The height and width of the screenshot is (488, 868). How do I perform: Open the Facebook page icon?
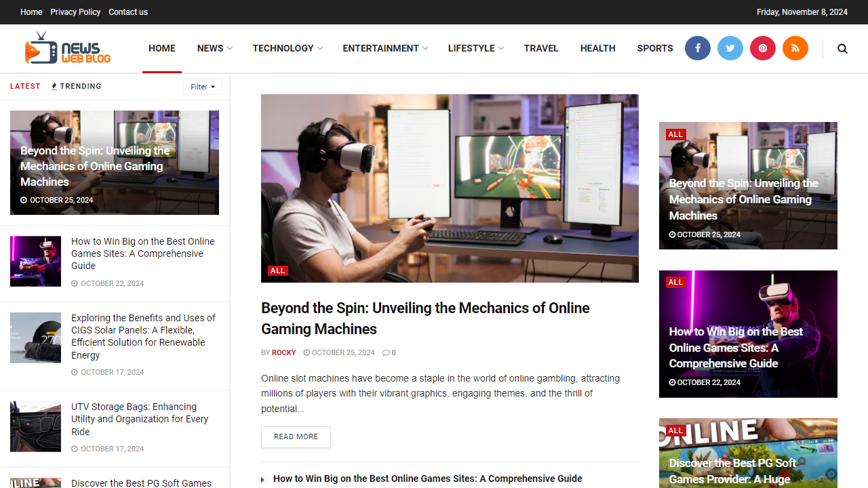697,48
